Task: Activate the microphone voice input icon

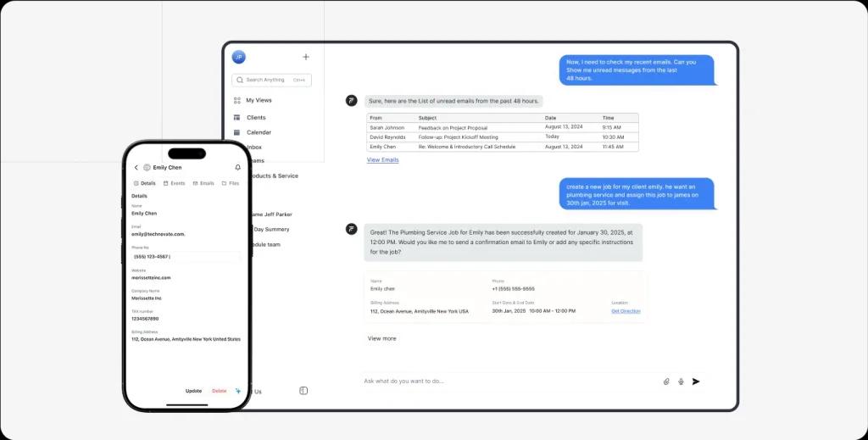Action: 681,382
